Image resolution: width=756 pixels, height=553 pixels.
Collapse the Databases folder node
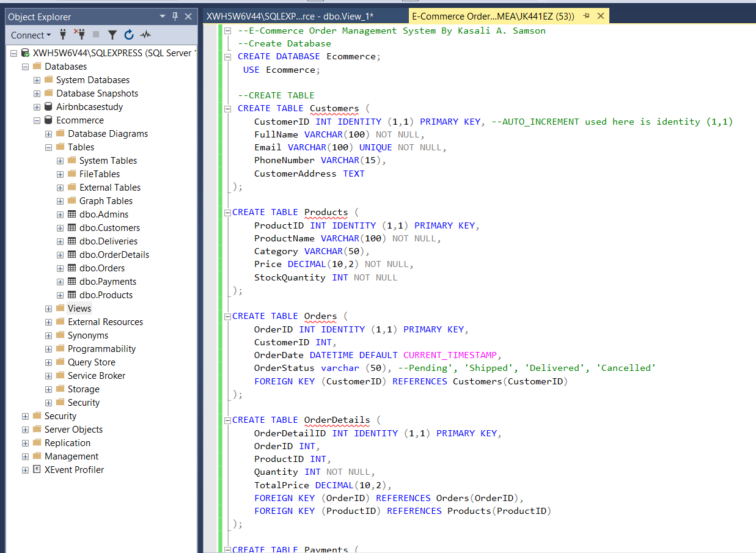25,67
